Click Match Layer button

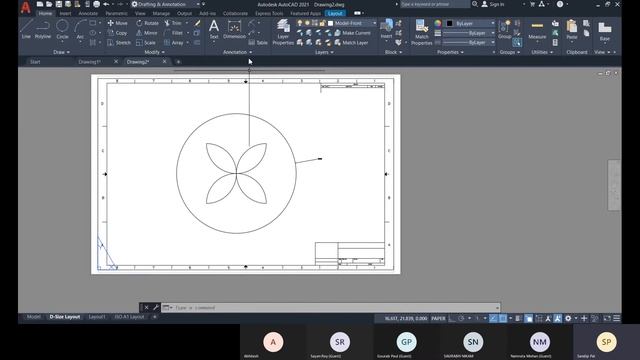click(351, 42)
